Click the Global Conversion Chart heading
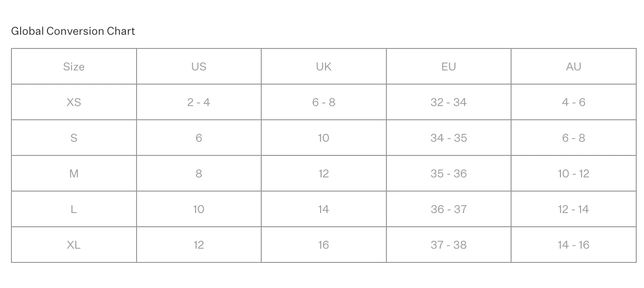The image size is (644, 288). [x=73, y=31]
